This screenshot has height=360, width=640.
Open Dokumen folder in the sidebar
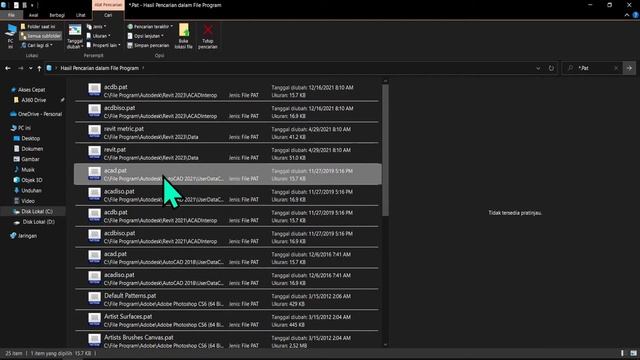click(x=28, y=149)
